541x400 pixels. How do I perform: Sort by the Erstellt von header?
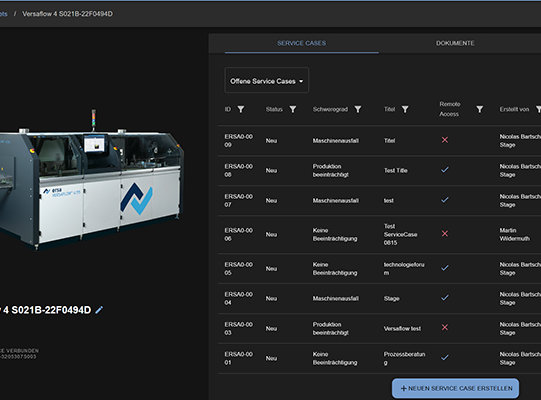[514, 109]
